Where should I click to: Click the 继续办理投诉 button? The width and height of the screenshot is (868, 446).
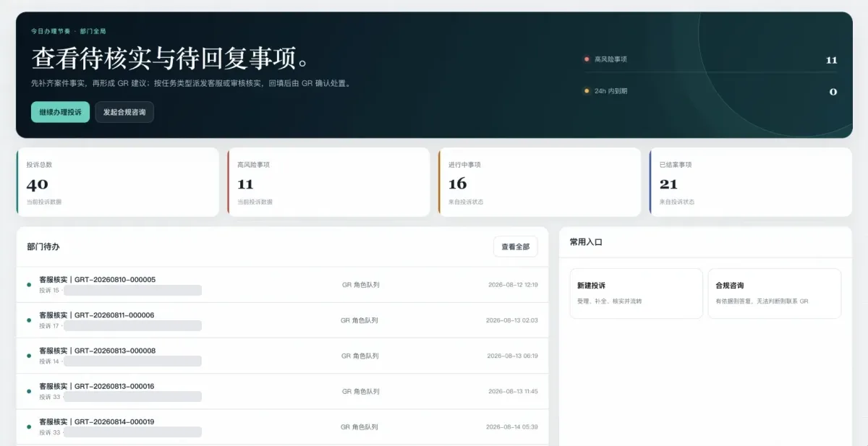pyautogui.click(x=60, y=112)
